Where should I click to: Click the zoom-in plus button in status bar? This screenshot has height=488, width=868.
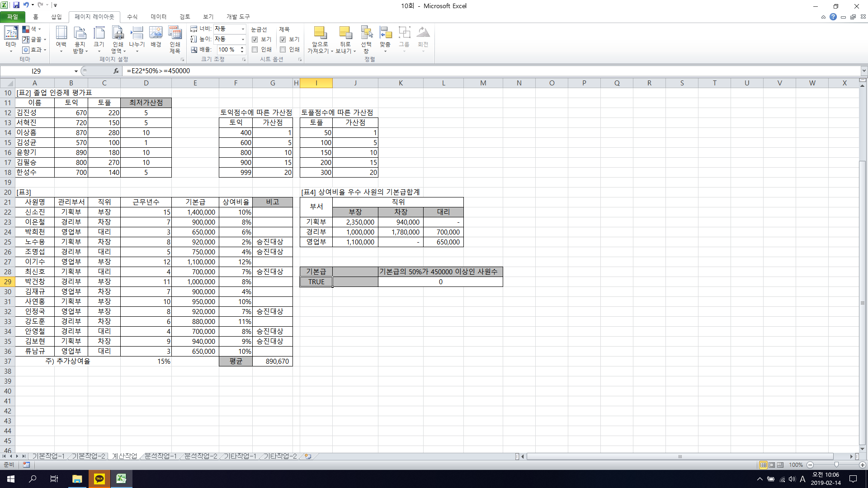(x=862, y=465)
